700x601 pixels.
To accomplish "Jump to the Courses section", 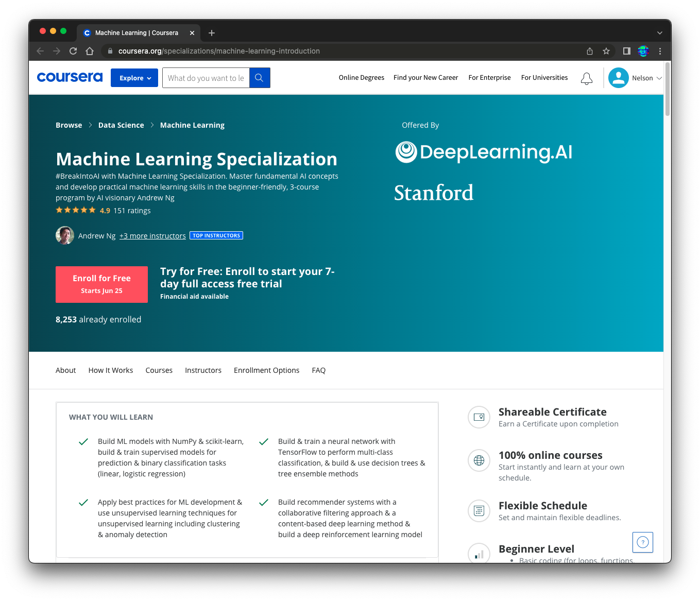I will click(159, 370).
